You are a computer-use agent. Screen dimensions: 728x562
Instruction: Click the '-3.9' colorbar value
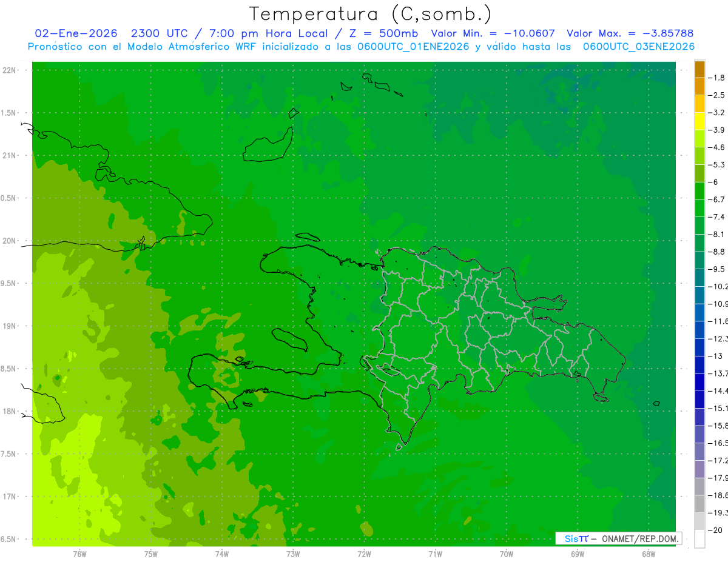pos(717,130)
